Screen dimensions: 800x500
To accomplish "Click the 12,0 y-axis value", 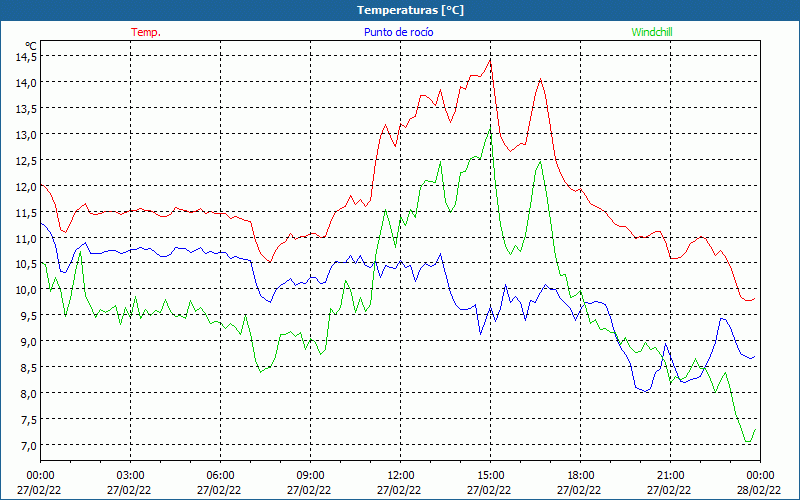I will pos(26,186).
